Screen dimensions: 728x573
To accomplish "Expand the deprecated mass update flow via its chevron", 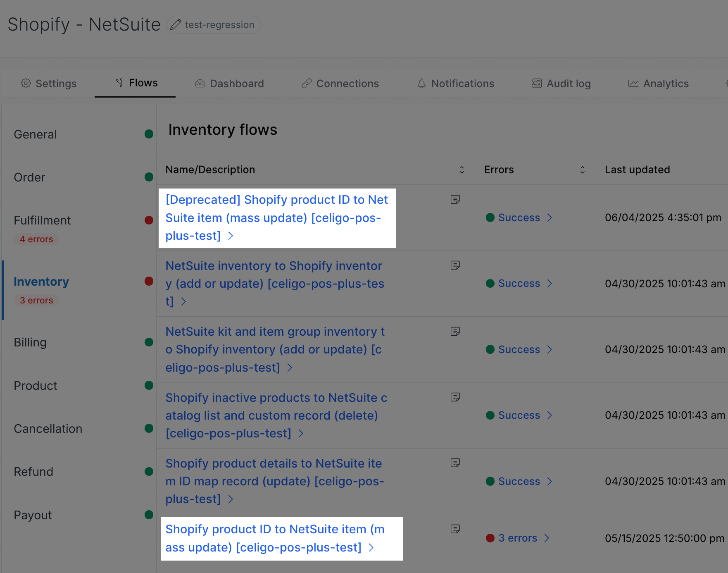I will tap(231, 236).
